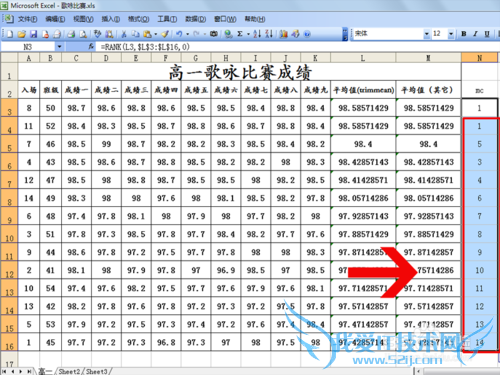500x375 pixels.
Task: Open the toolbar options handle
Action: [345, 34]
